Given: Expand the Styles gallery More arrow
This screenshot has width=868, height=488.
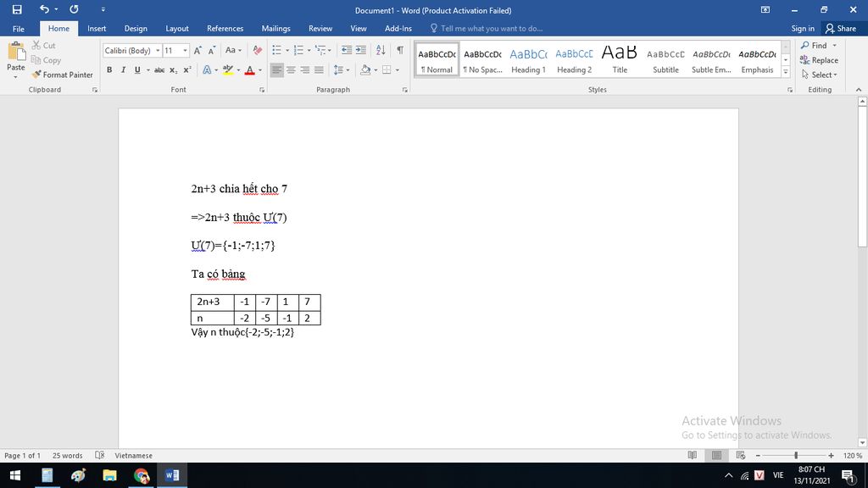Looking at the screenshot, I should [786, 71].
